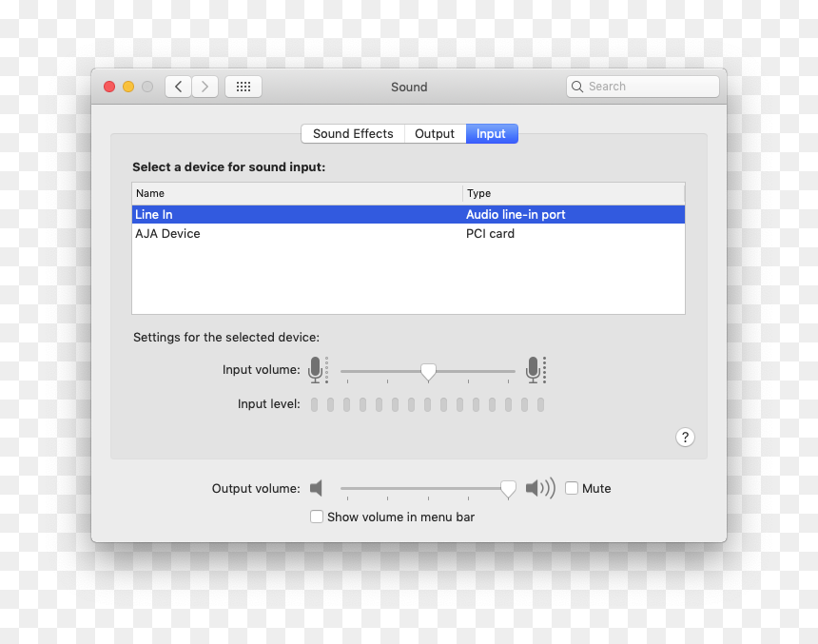The height and width of the screenshot is (644, 818).
Task: Click low input volume microphone icon
Action: pyautogui.click(x=318, y=370)
